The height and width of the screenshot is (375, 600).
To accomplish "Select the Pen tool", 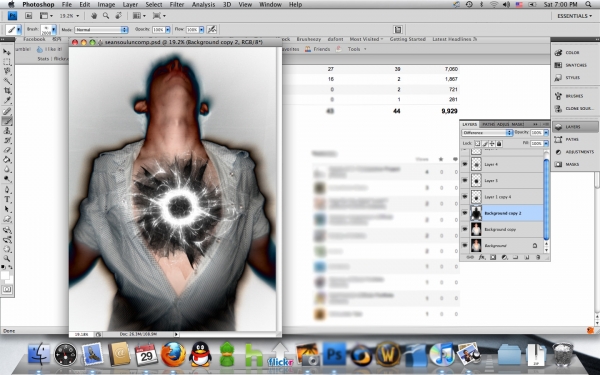I will tap(7, 190).
